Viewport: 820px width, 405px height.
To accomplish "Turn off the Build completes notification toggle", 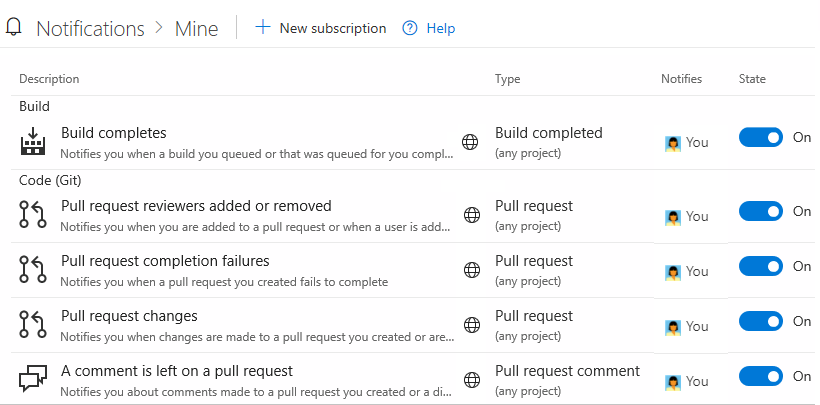I will (x=761, y=138).
